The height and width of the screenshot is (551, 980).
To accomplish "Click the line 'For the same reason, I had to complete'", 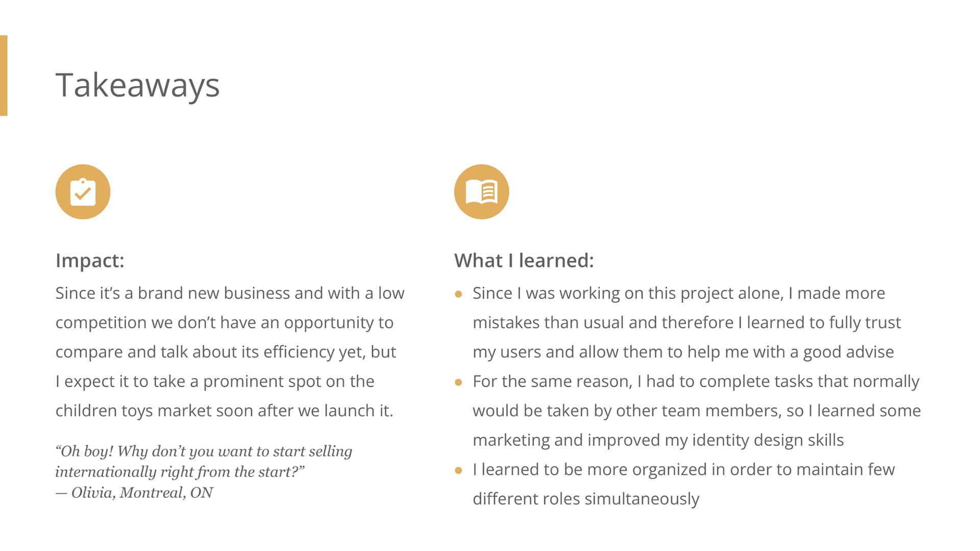I will (695, 382).
